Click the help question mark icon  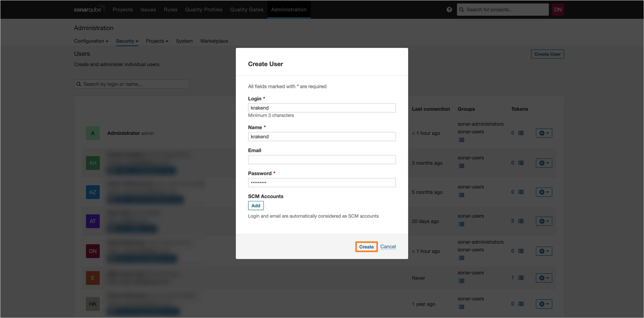pos(449,10)
